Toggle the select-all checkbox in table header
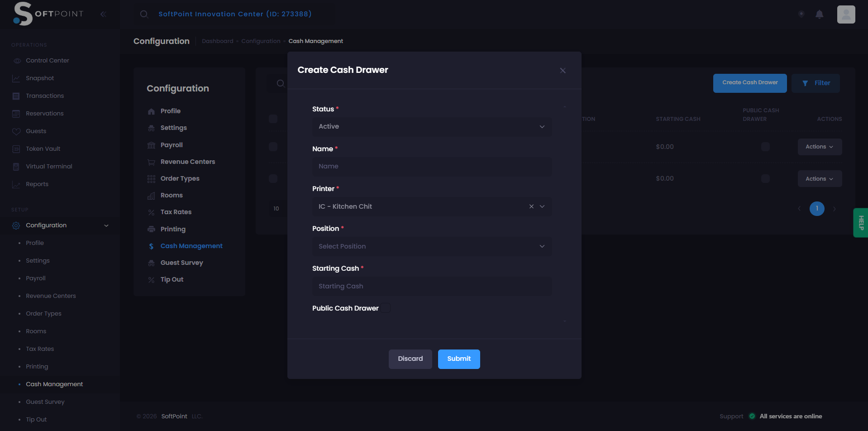This screenshot has height=431, width=868. (273, 119)
